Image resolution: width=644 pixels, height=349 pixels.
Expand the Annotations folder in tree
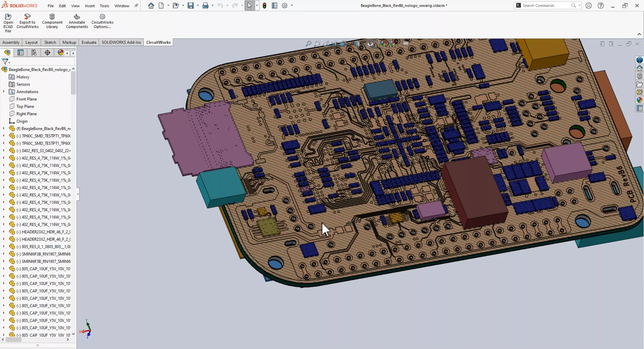coord(4,92)
